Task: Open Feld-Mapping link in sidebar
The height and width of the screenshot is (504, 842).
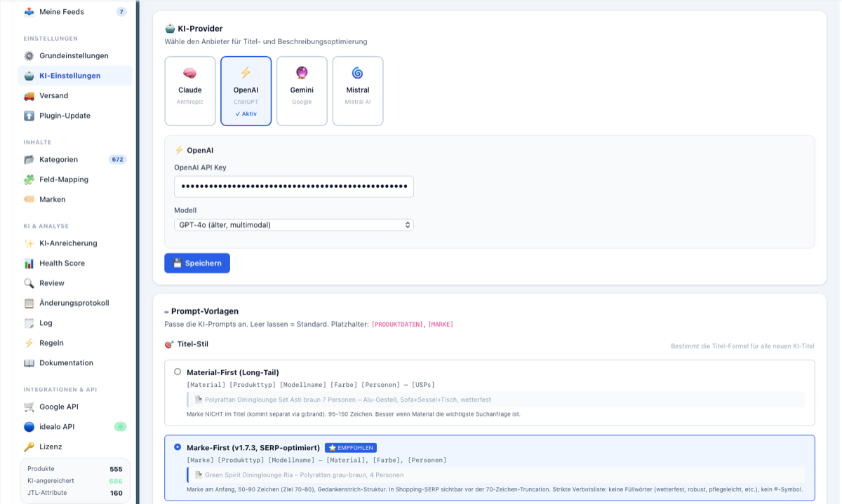Action: (75, 179)
